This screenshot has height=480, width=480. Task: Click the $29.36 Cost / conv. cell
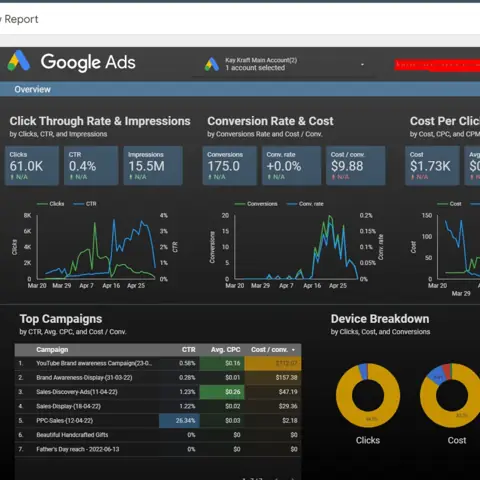pos(273,406)
